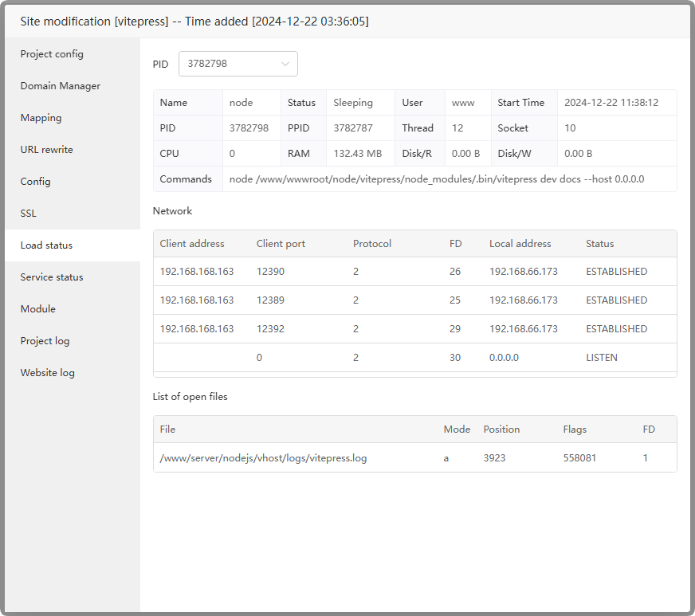Viewport: 695px width, 616px height.
Task: Select Load status tab
Action: [x=46, y=245]
